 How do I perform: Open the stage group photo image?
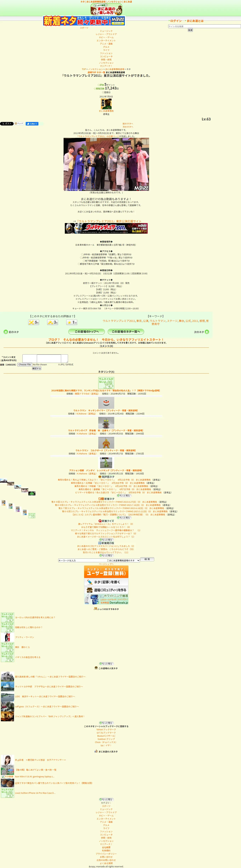tap(106, 164)
